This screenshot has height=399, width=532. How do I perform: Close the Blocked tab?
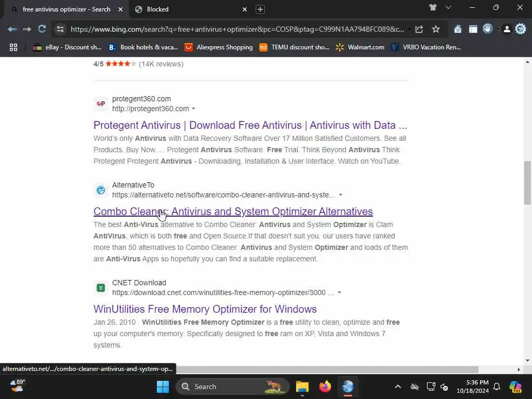pyautogui.click(x=245, y=9)
